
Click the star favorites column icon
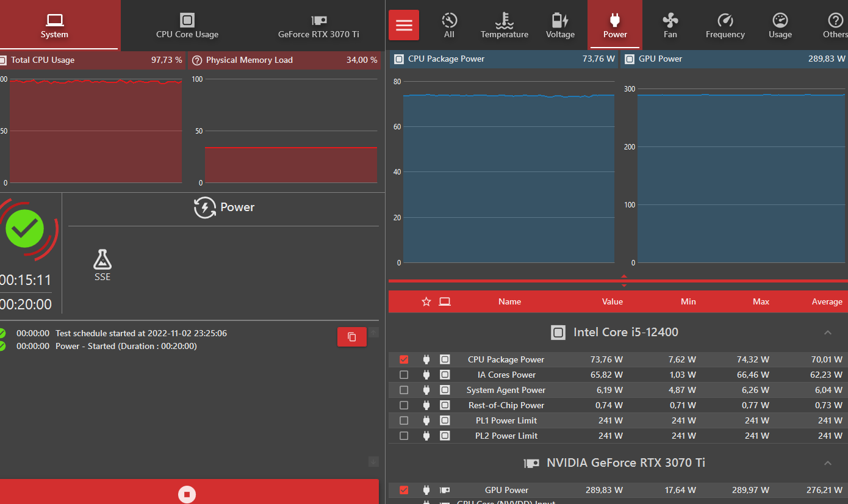426,301
